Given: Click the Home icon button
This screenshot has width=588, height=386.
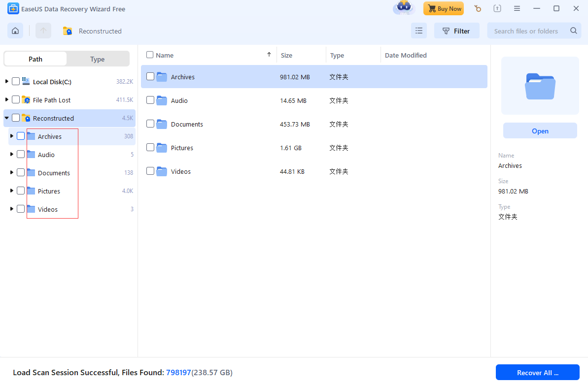Looking at the screenshot, I should pyautogui.click(x=15, y=31).
